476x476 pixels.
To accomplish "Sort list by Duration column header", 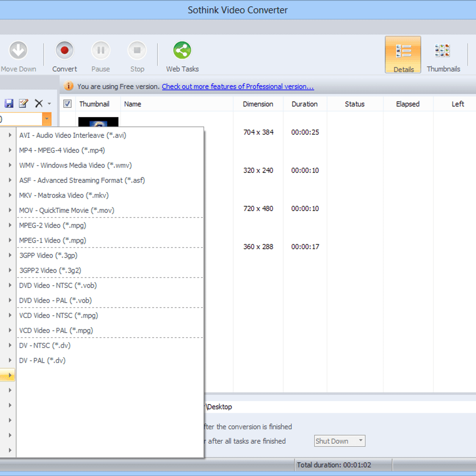I will [305, 104].
